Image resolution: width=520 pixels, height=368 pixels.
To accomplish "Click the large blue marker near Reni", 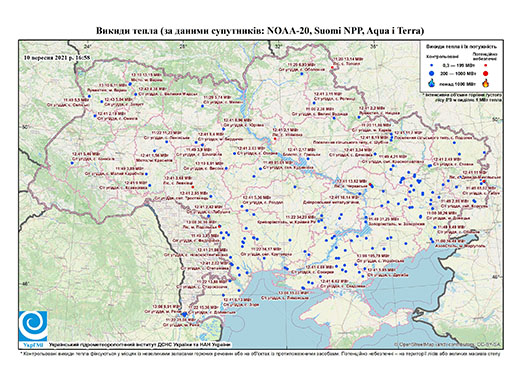I will pos(184,314).
